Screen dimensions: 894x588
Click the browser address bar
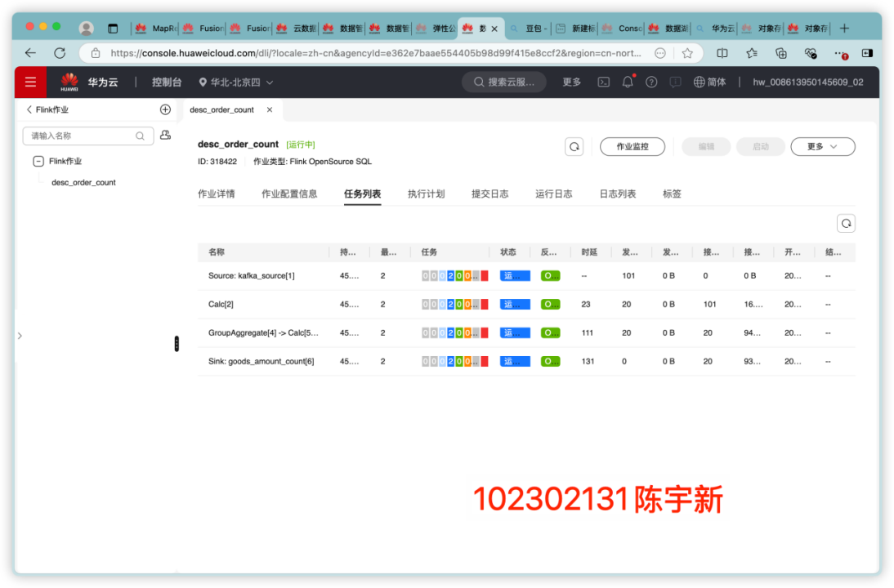click(x=376, y=53)
